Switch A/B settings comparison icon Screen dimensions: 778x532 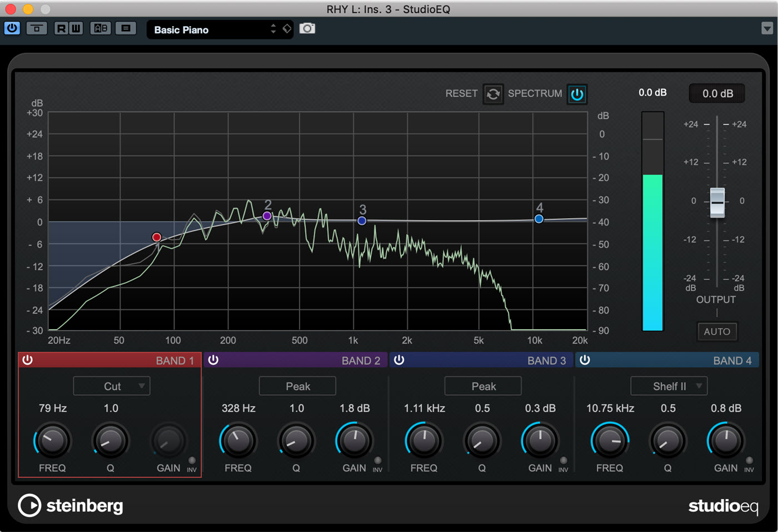tap(101, 28)
